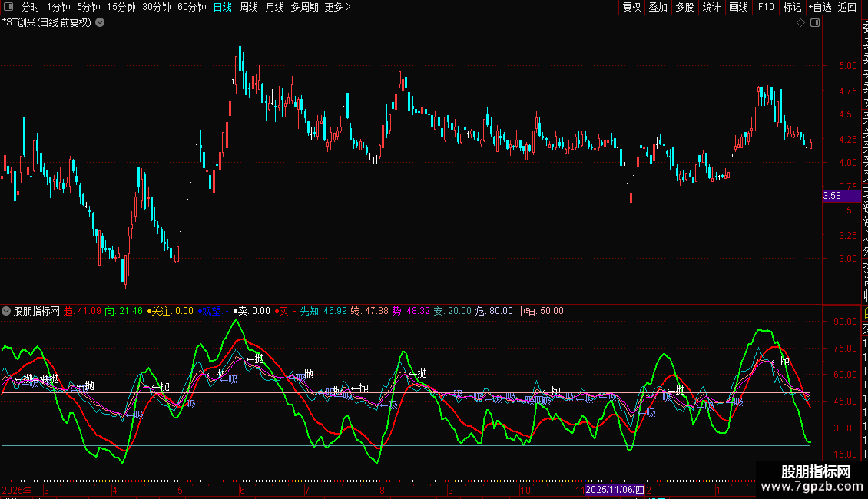This screenshot has width=868, height=499.
Task: Click the 2025/11/06 date marker on timeline
Action: 615,489
